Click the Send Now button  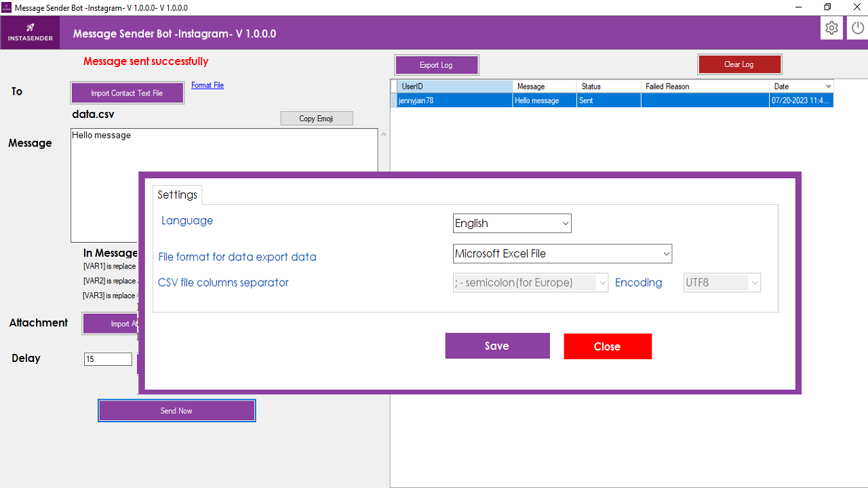[x=176, y=411]
